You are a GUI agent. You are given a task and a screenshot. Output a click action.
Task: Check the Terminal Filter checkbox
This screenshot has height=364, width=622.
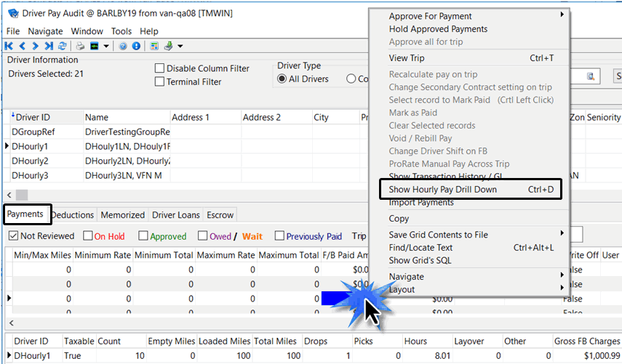tap(159, 82)
